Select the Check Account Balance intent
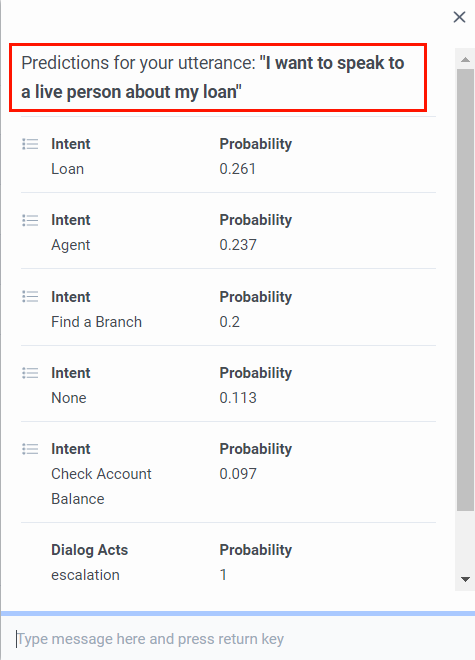This screenshot has width=475, height=660. (101, 487)
